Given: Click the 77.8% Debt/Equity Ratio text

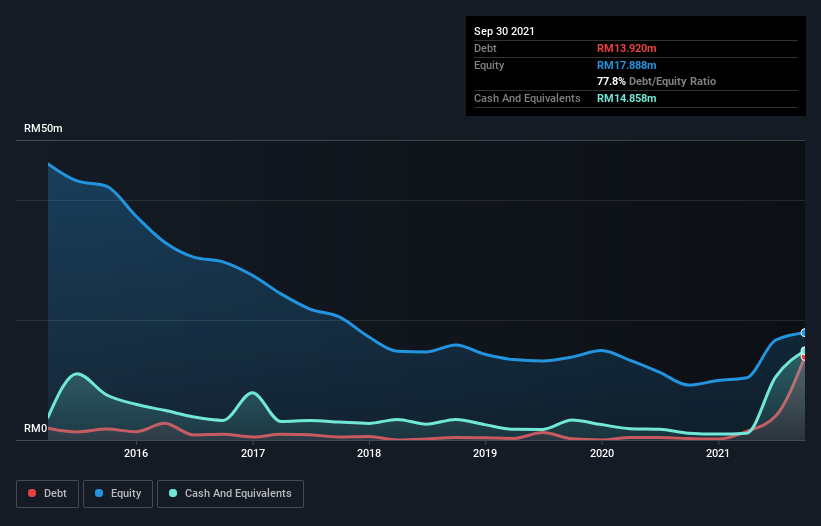Looking at the screenshot, I should click(x=656, y=81).
